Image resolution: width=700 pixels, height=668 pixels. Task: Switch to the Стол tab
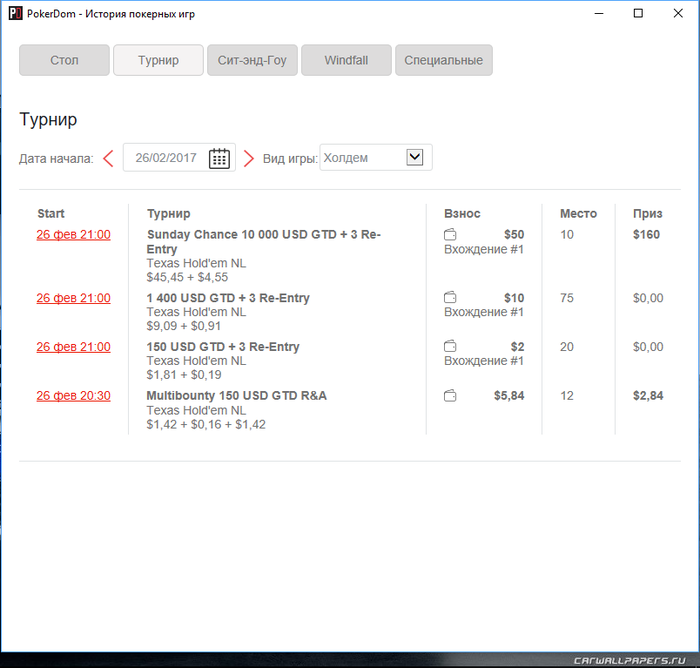(64, 60)
